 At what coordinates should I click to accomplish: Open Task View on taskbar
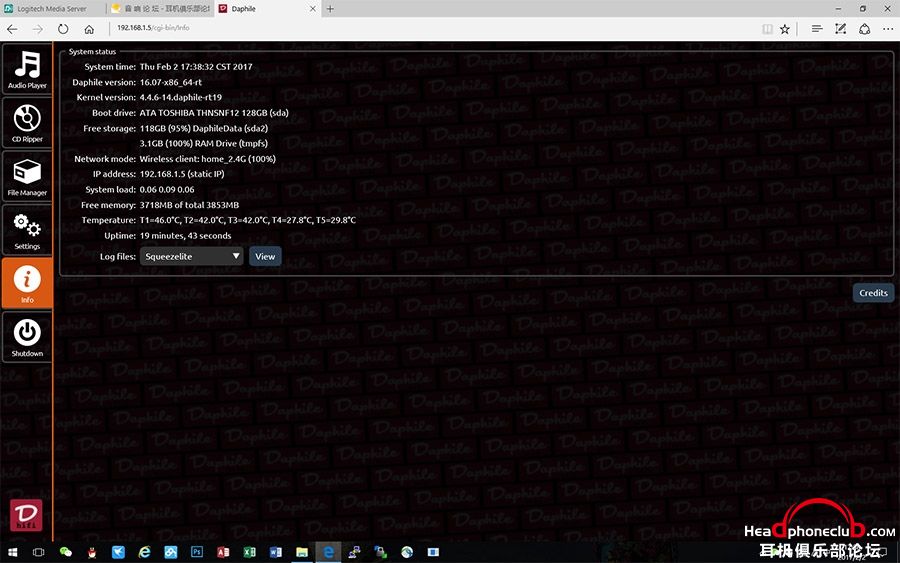coord(38,552)
